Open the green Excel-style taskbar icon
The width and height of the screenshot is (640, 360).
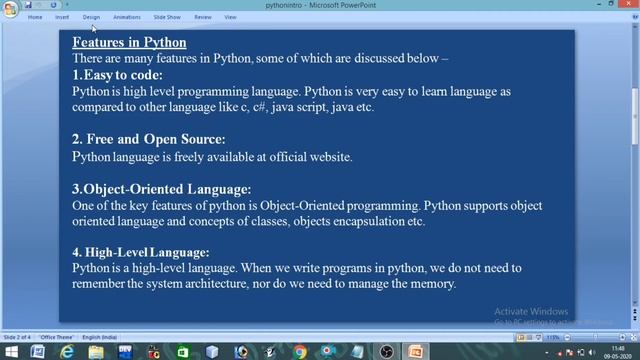(182, 352)
